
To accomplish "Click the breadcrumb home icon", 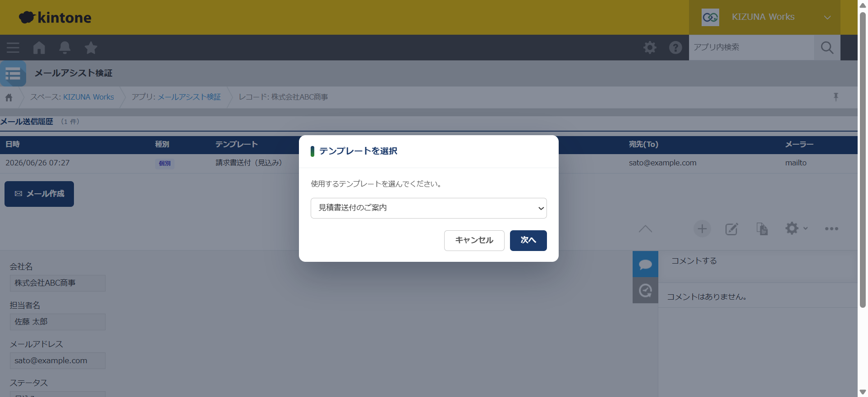I will coord(9,97).
